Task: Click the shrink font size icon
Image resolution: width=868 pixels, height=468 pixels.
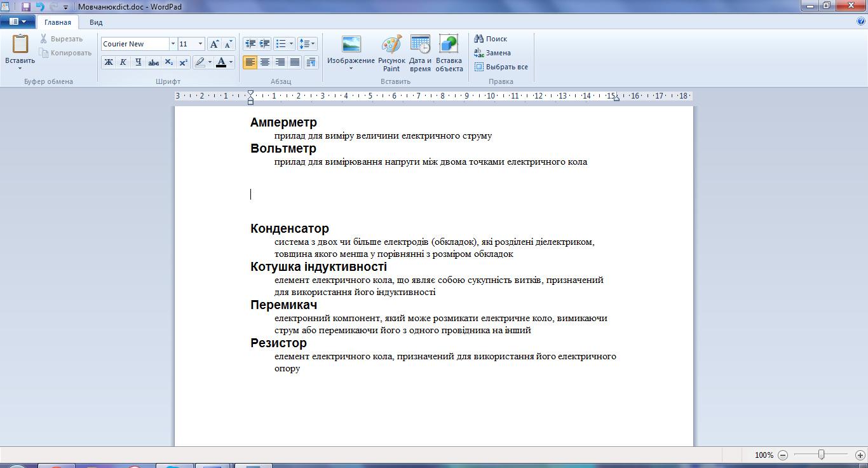Action: 229,44
